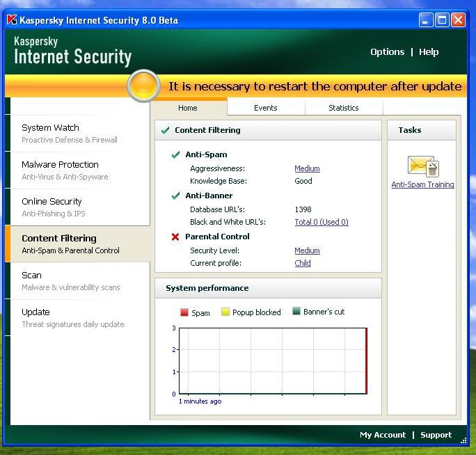Click the restart computer notification message

click(x=315, y=86)
